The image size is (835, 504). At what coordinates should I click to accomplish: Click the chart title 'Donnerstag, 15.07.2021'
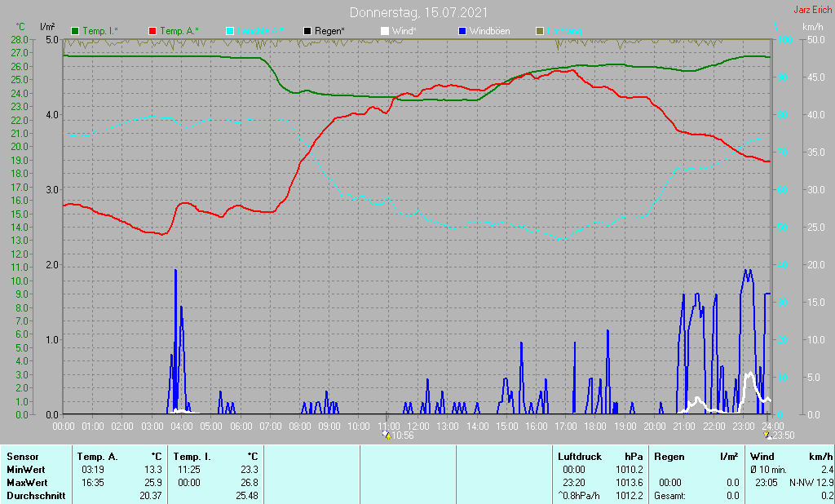pos(418,12)
